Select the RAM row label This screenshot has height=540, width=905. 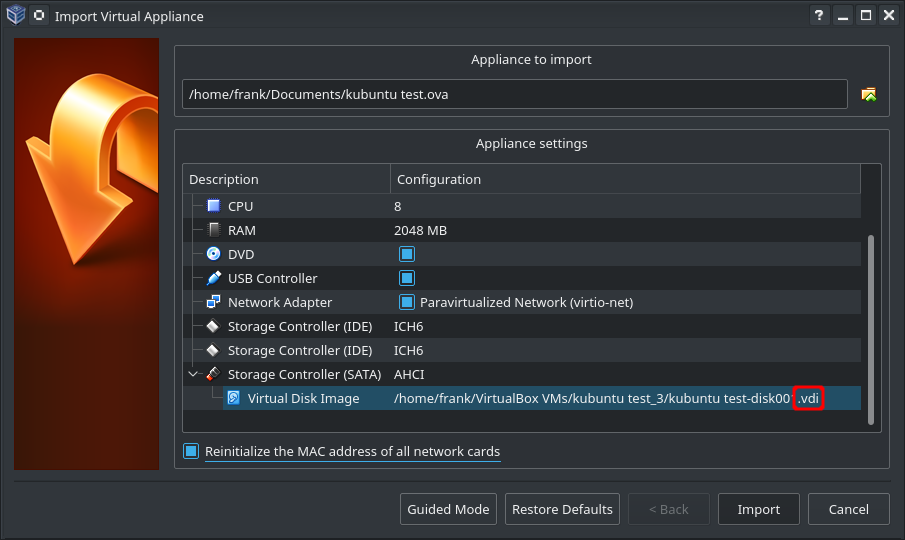[242, 231]
